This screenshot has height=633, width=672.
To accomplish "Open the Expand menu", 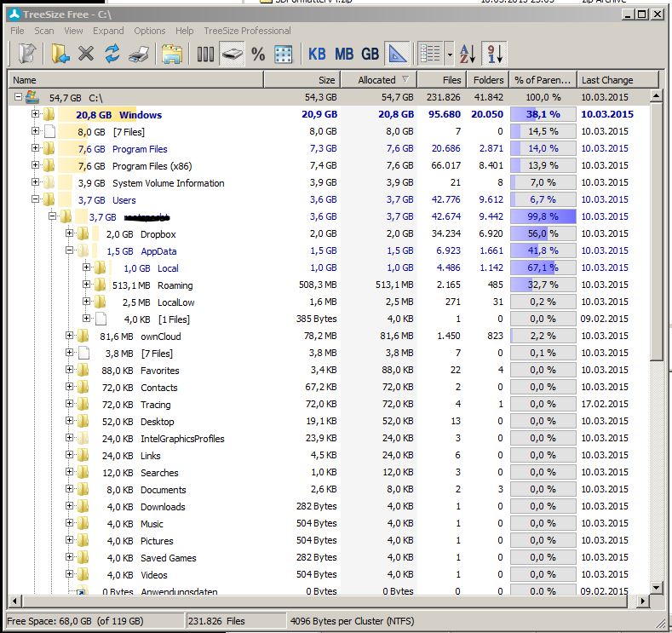I will [x=108, y=31].
